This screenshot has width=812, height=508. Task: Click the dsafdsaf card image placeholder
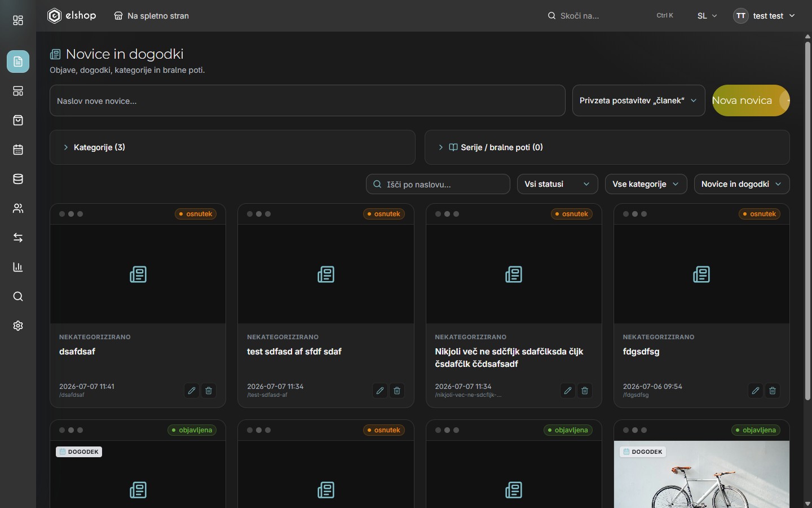click(138, 274)
